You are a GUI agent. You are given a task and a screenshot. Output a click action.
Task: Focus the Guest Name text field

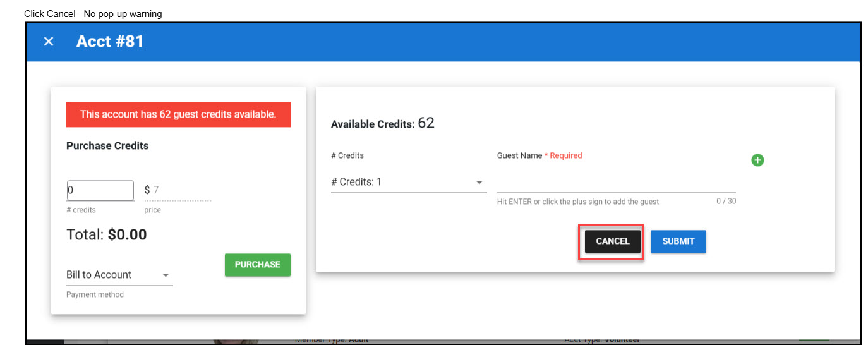click(x=615, y=183)
